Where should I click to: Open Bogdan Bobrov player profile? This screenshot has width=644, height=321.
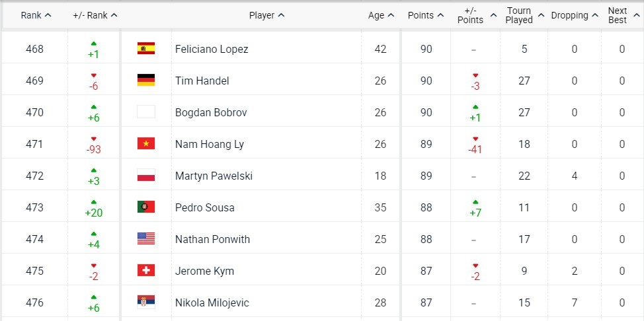point(211,112)
